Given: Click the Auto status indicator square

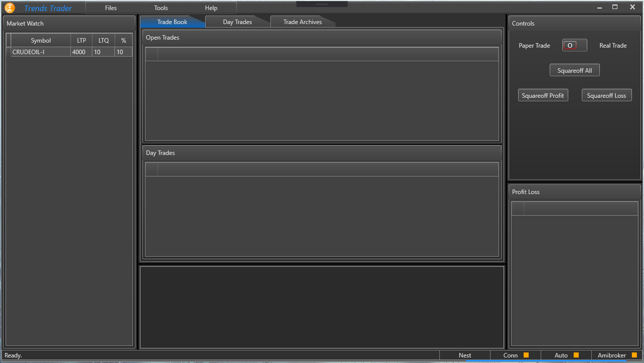Looking at the screenshot, I should tap(576, 355).
